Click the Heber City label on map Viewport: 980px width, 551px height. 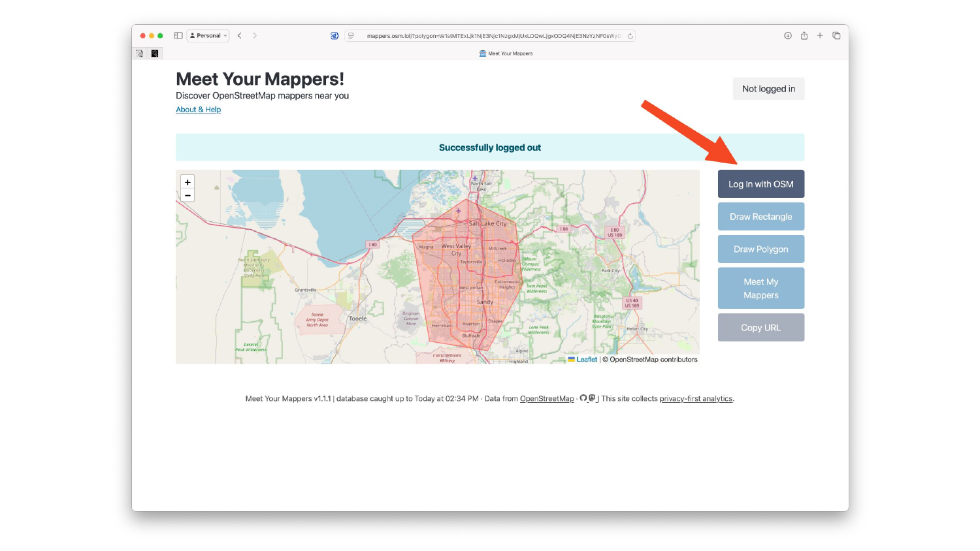pyautogui.click(x=637, y=329)
